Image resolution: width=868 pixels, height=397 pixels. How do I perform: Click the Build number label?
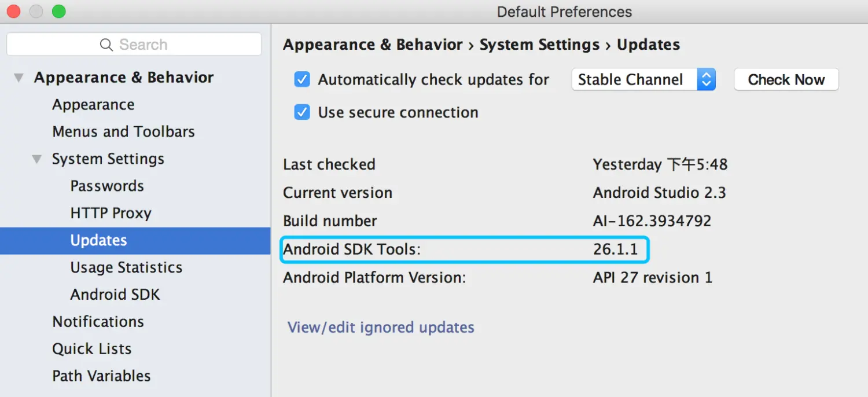330,221
